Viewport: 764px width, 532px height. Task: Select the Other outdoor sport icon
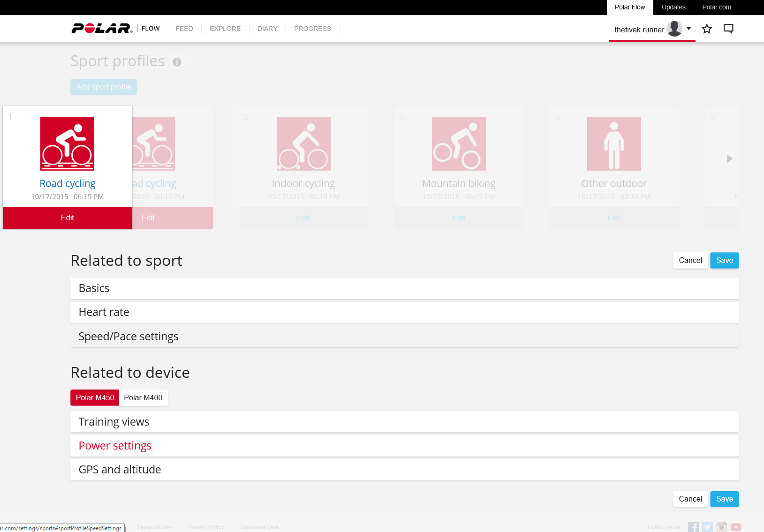614,143
